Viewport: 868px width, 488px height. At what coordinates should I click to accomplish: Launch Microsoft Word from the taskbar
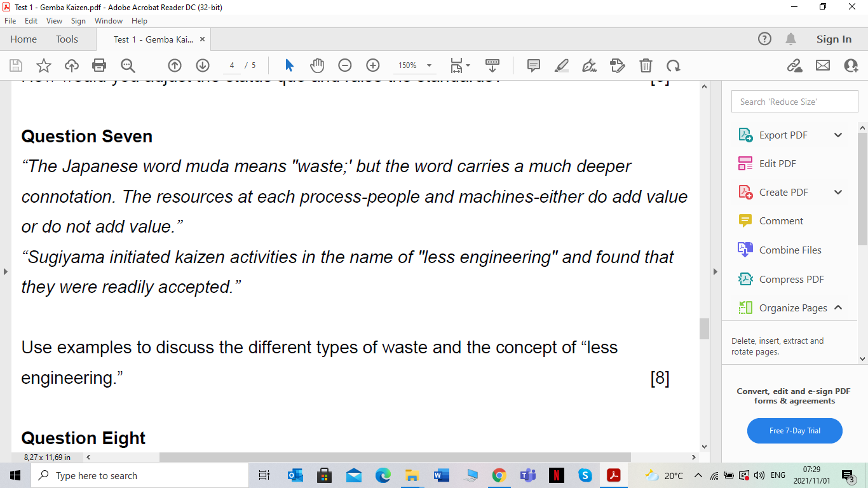point(441,475)
